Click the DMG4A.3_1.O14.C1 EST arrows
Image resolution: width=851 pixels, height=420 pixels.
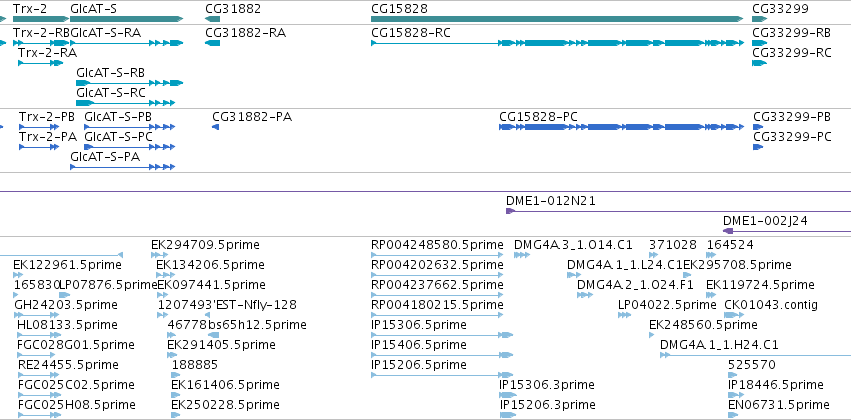point(522,255)
